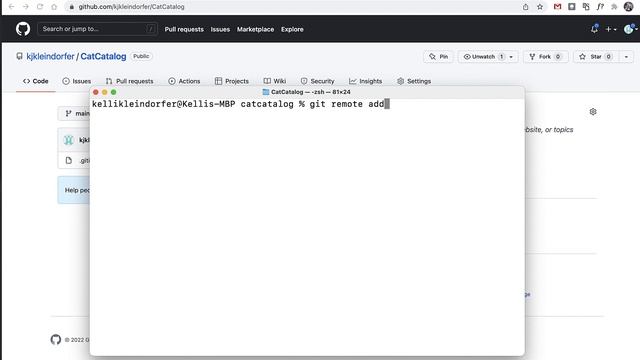
Task: Star the repository
Action: (596, 57)
